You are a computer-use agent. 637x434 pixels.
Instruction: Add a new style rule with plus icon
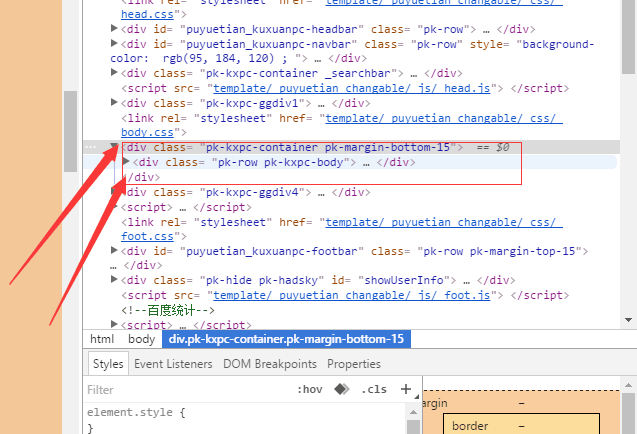click(405, 389)
